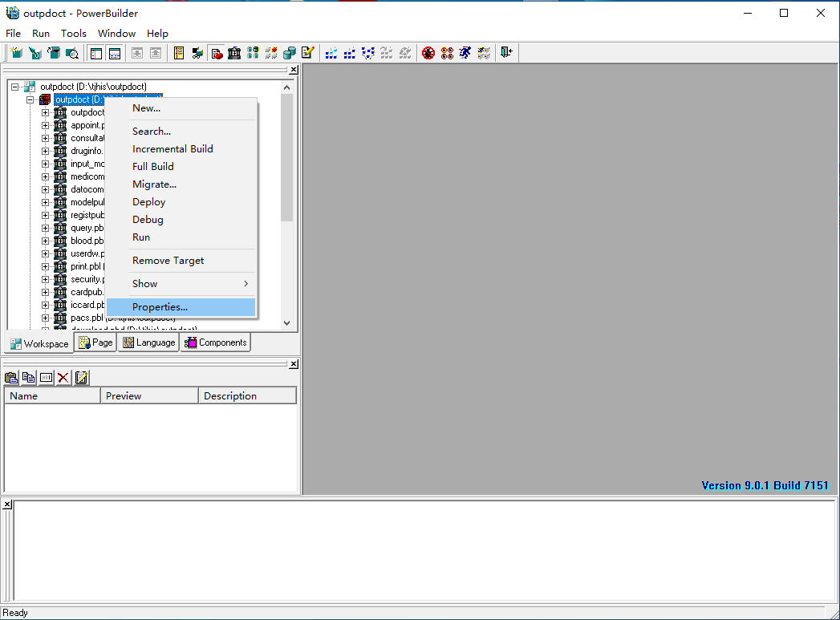Screen dimensions: 840x620
Task: Collapse the outpdoct workspace root node
Action: click(15, 86)
